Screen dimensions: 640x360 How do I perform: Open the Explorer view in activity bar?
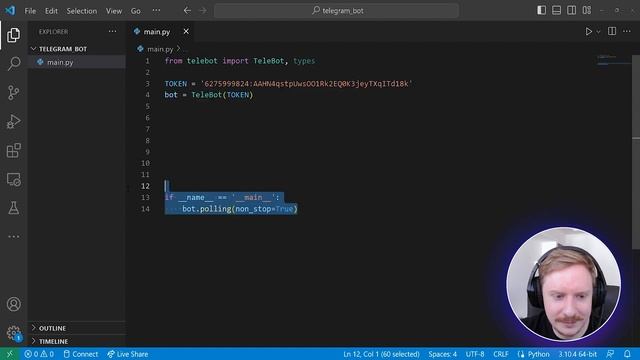13,35
